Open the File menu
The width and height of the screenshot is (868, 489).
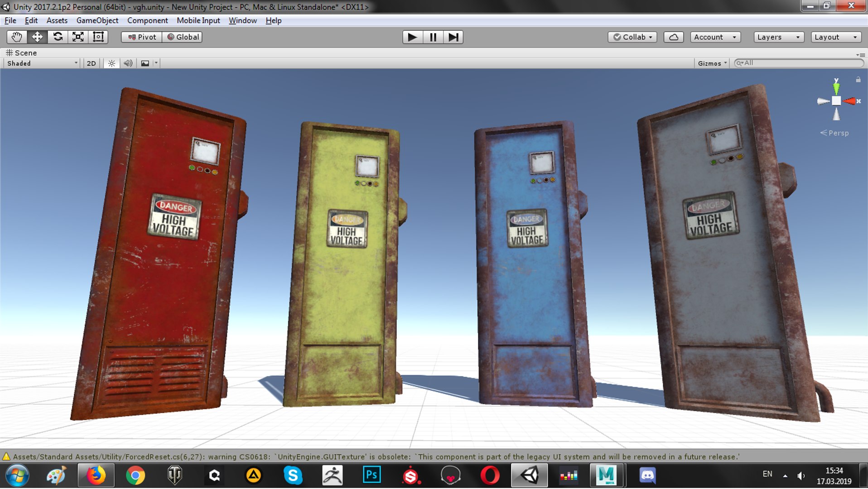point(10,20)
